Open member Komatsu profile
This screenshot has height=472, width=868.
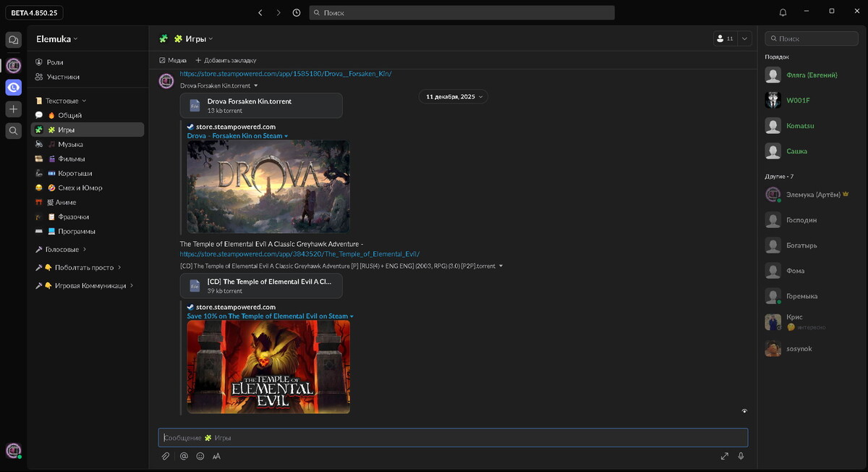[x=810, y=125]
